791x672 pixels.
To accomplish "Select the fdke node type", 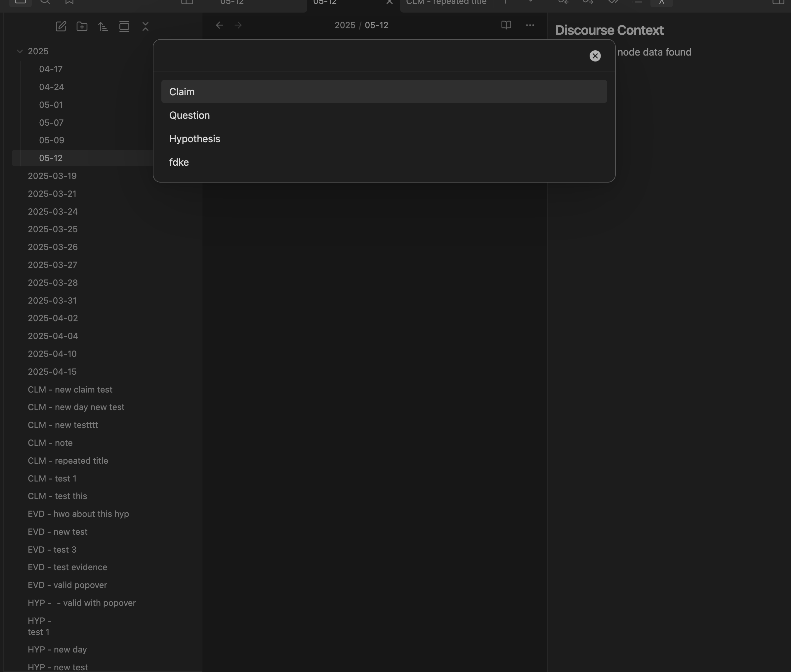I will click(x=179, y=162).
